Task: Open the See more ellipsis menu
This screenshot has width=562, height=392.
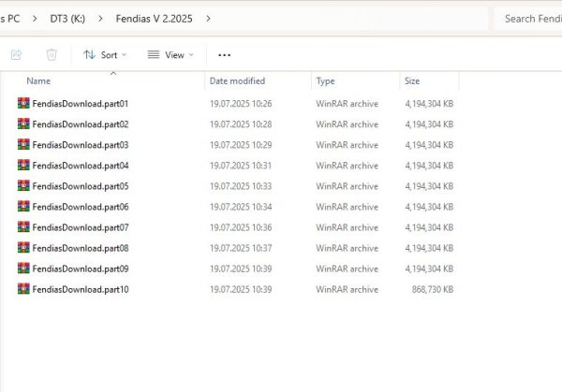Action: [x=225, y=55]
